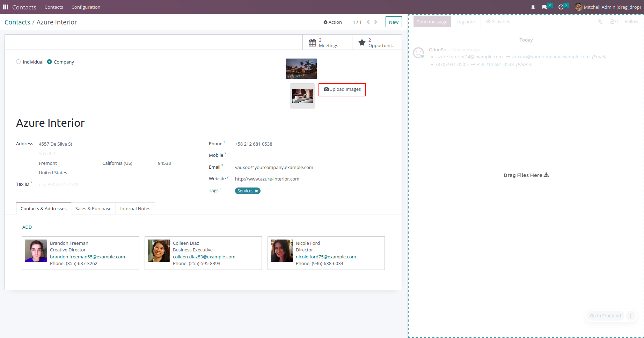Click the Contacts breadcrumb link
Viewport: 644px width, 338px height.
coord(17,22)
